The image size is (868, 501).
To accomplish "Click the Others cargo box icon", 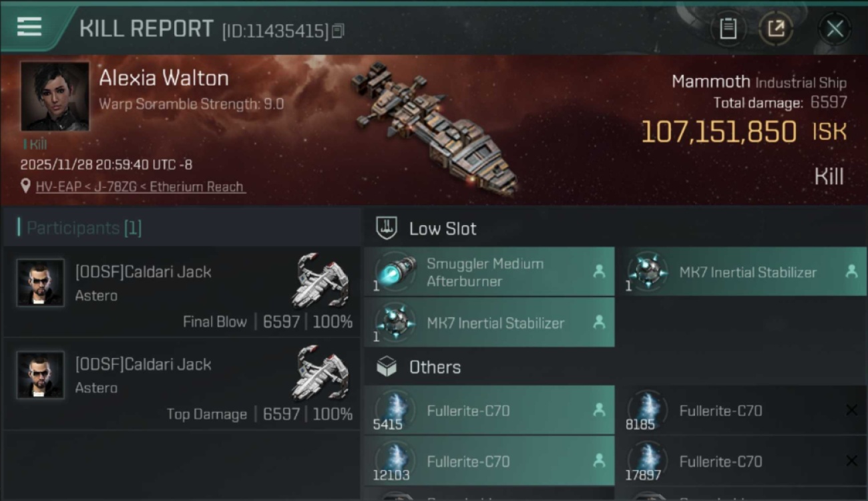I will coord(387,367).
